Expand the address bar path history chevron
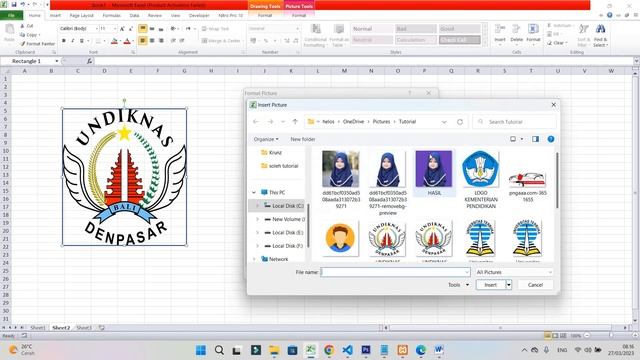Image resolution: width=640 pixels, height=360 pixels. pyautogui.click(x=444, y=122)
